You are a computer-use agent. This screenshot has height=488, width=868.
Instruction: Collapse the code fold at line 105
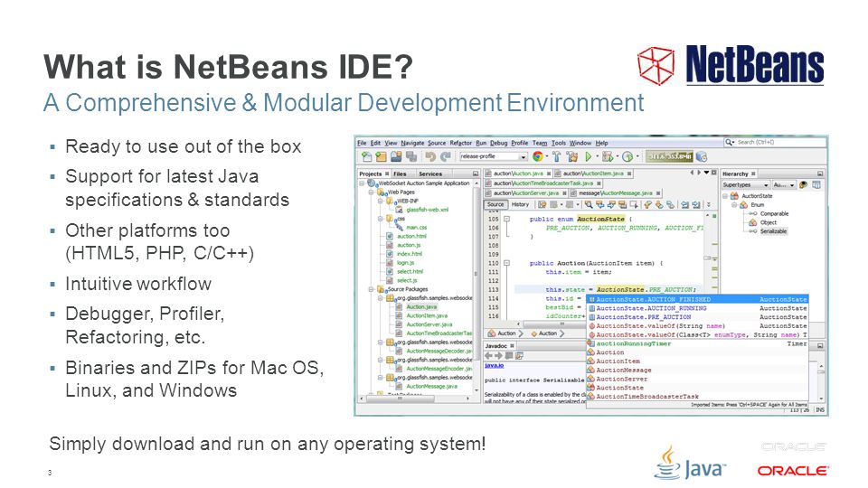(506, 219)
